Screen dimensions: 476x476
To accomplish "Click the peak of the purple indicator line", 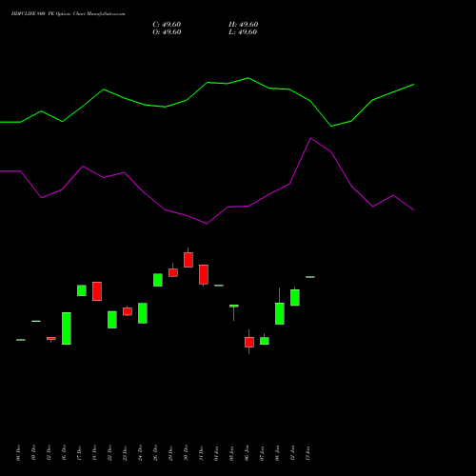I will [x=310, y=138].
